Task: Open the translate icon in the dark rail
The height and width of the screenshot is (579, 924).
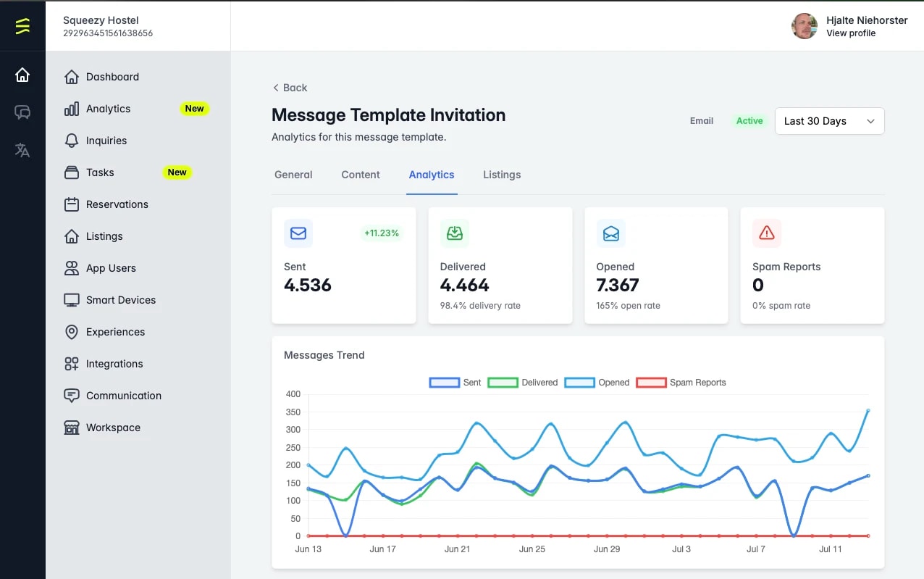Action: (x=22, y=150)
